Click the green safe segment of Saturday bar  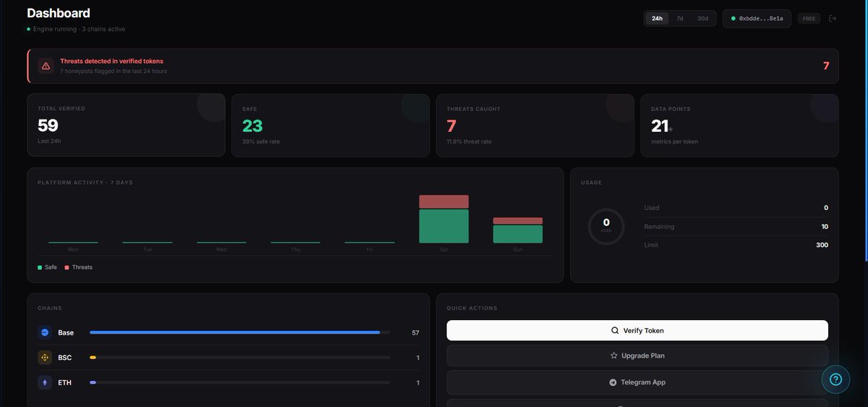[x=444, y=226]
